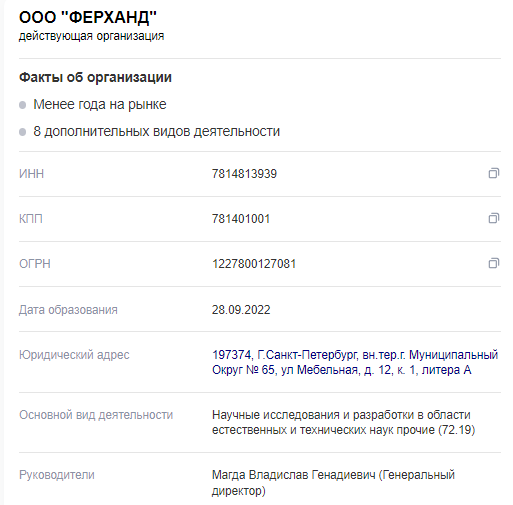The image size is (513, 505).
Task: Click the "действующая организация" status text
Action: click(91, 36)
